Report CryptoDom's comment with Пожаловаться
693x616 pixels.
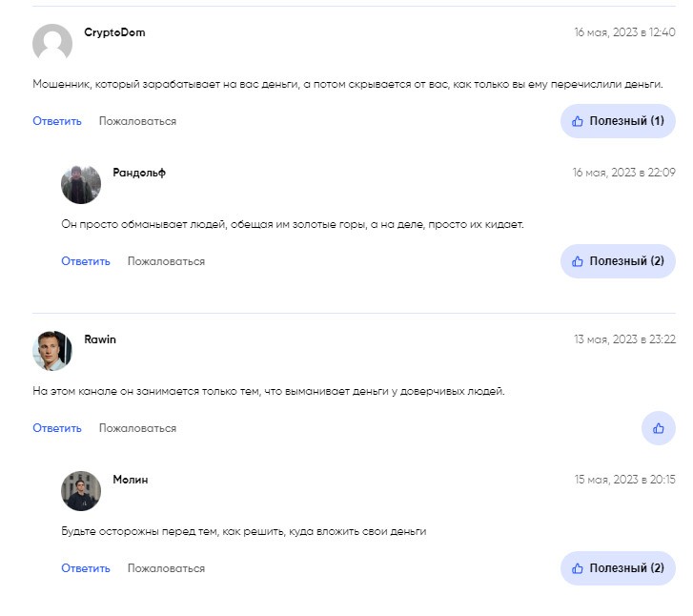(x=137, y=121)
